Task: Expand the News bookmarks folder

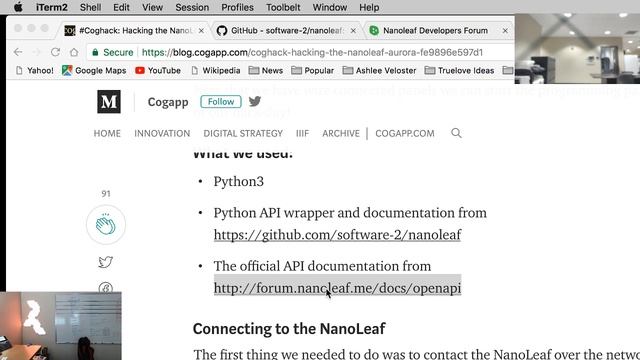Action: point(266,70)
